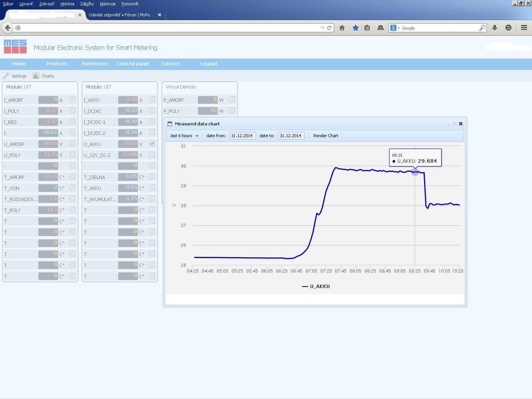The image size is (532, 399).
Task: Open the História menu in menu bar
Action: (x=67, y=4)
